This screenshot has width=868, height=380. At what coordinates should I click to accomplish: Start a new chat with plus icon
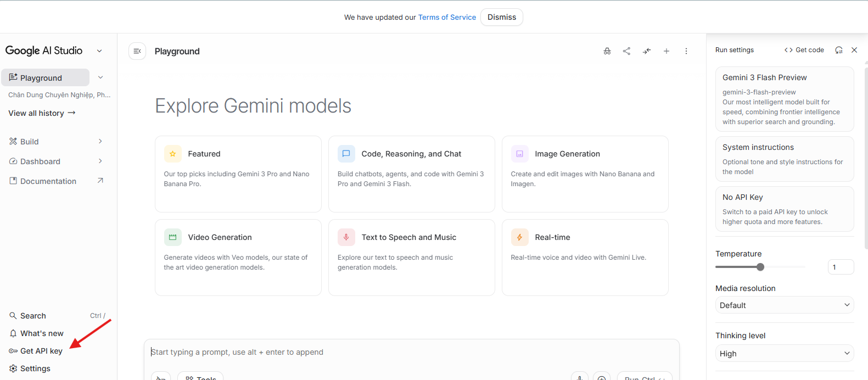coord(667,51)
